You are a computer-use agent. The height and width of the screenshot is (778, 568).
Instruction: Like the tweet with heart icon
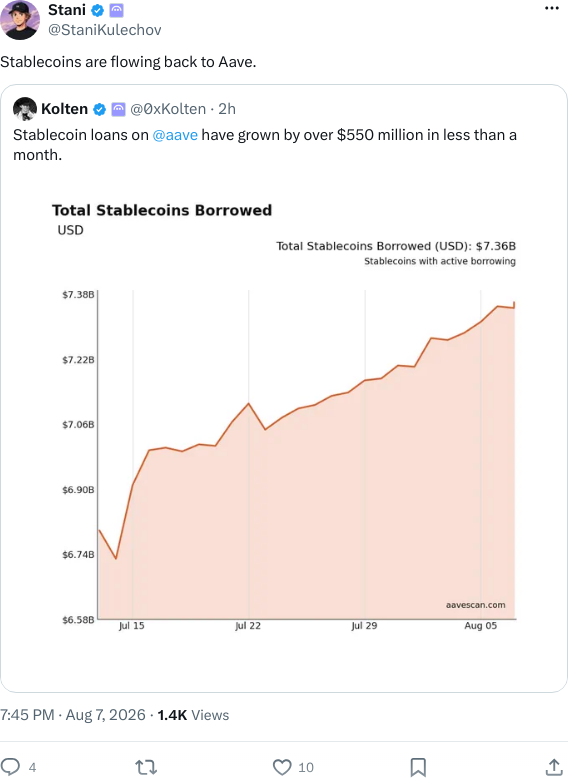[282, 767]
